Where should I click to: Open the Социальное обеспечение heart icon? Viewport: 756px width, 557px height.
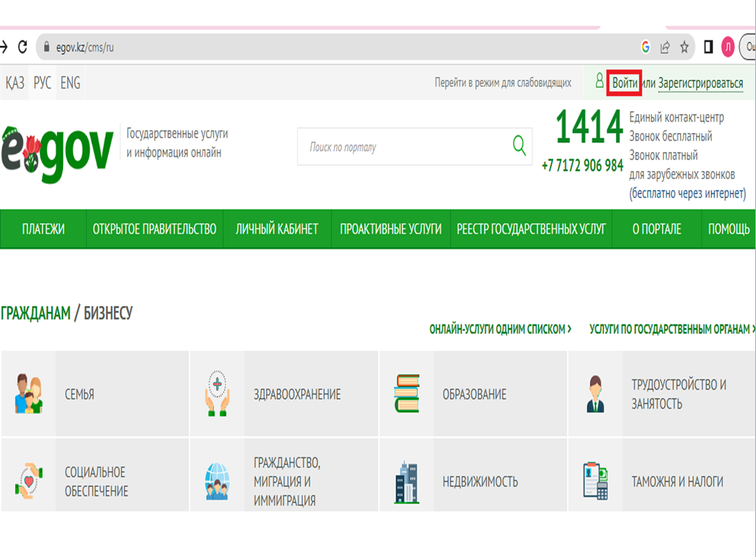pos(28,480)
